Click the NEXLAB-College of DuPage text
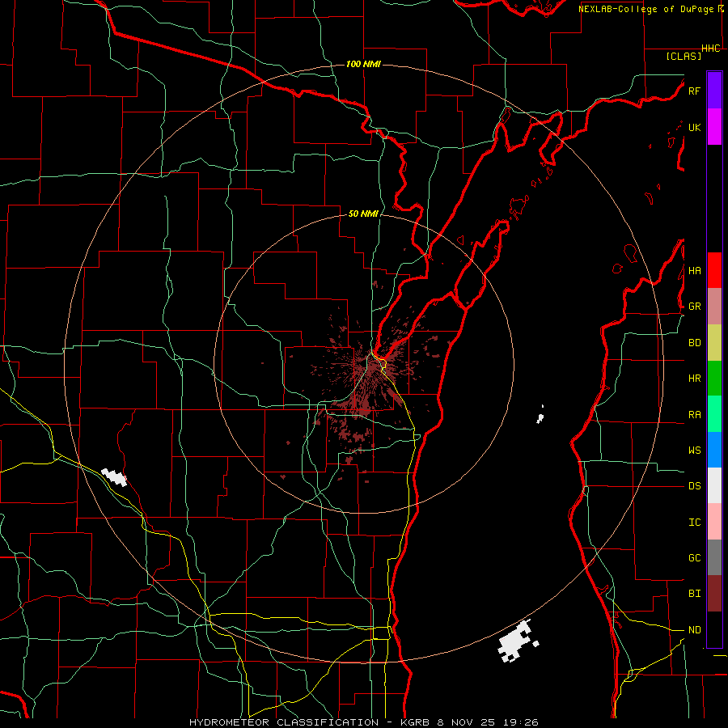This screenshot has height=728, width=728. tap(646, 9)
